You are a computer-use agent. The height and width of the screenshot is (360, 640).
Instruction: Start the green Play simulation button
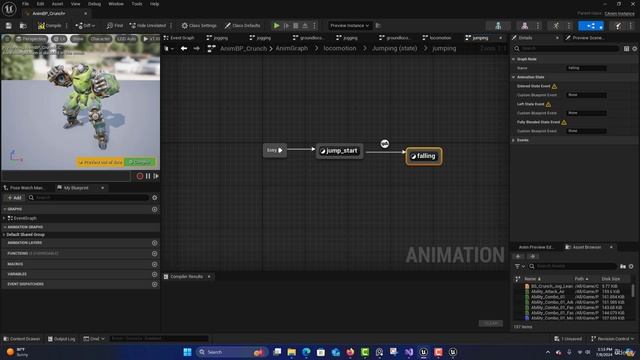276,26
